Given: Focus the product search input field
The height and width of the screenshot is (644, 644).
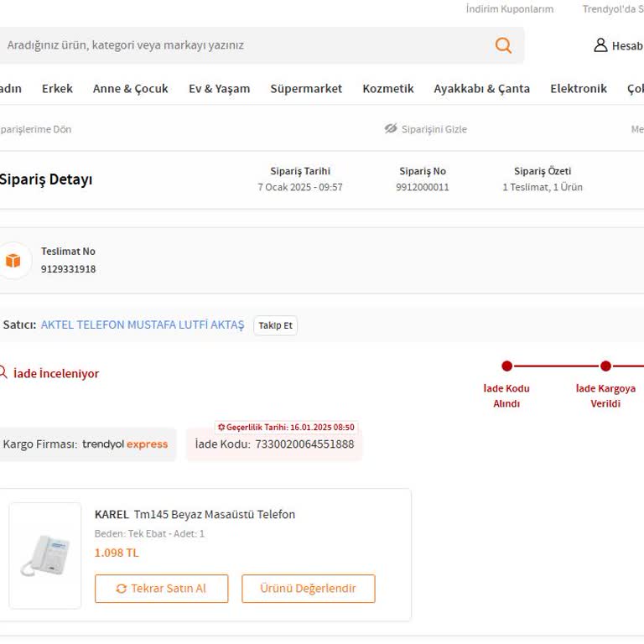Looking at the screenshot, I should click(x=243, y=45).
